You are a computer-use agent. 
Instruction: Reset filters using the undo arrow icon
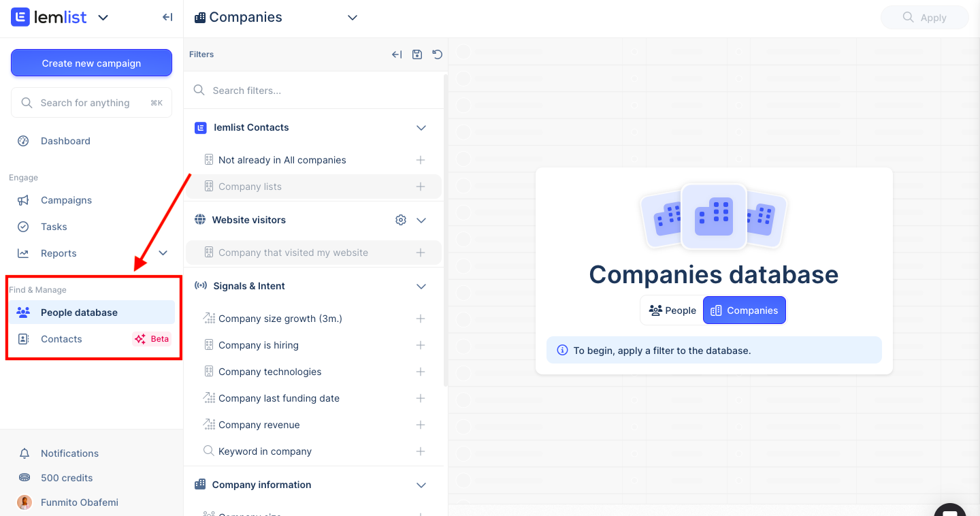pyautogui.click(x=437, y=54)
